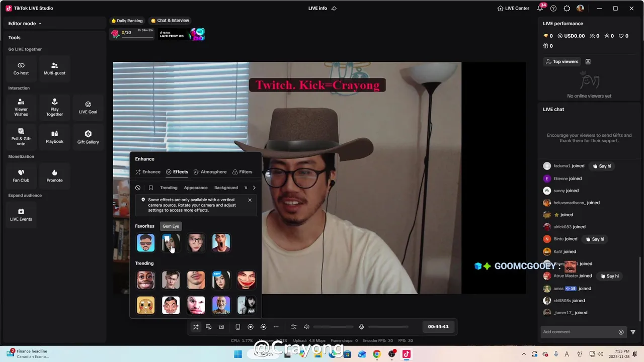The width and height of the screenshot is (644, 362).
Task: Open the Windows Start menu
Action: click(238, 354)
